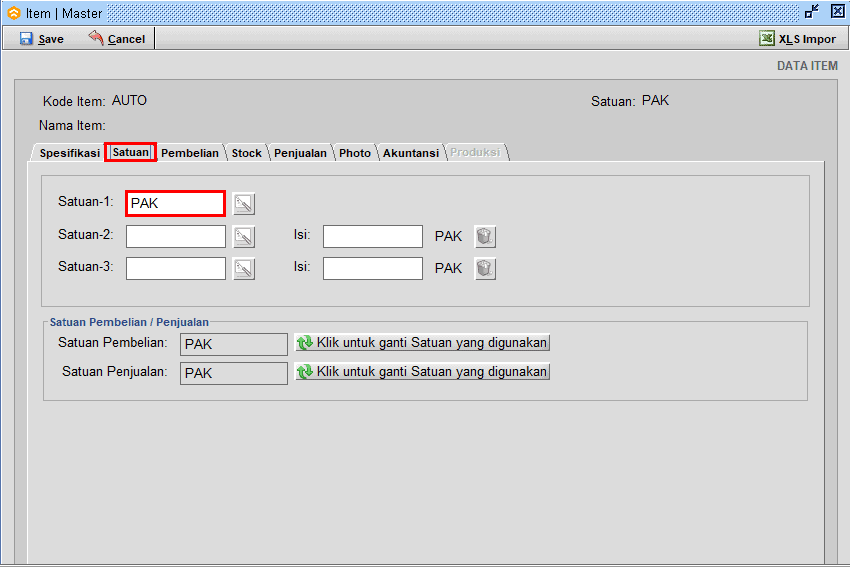850x567 pixels.
Task: Open the Akuntansi tab
Action: [x=411, y=153]
